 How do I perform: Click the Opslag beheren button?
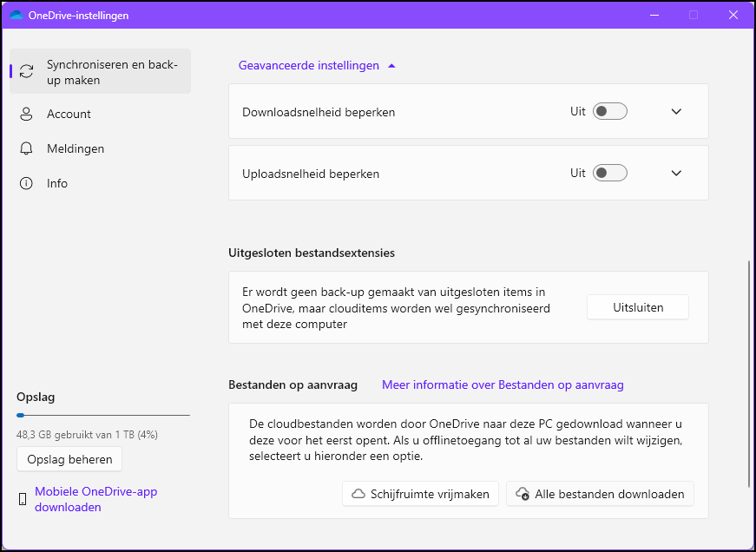(69, 458)
